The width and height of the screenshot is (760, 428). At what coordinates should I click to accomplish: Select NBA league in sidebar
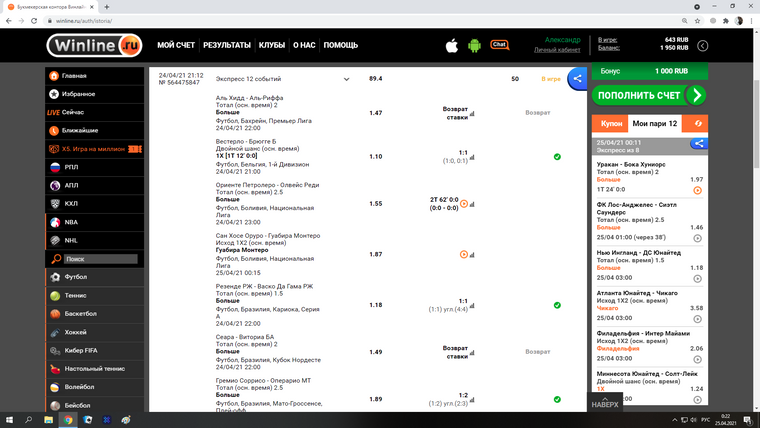pos(95,222)
